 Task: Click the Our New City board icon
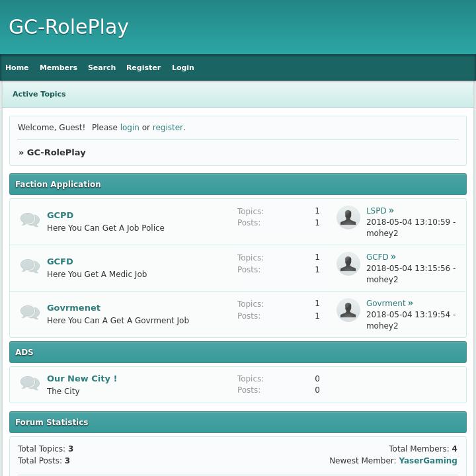click(x=30, y=383)
